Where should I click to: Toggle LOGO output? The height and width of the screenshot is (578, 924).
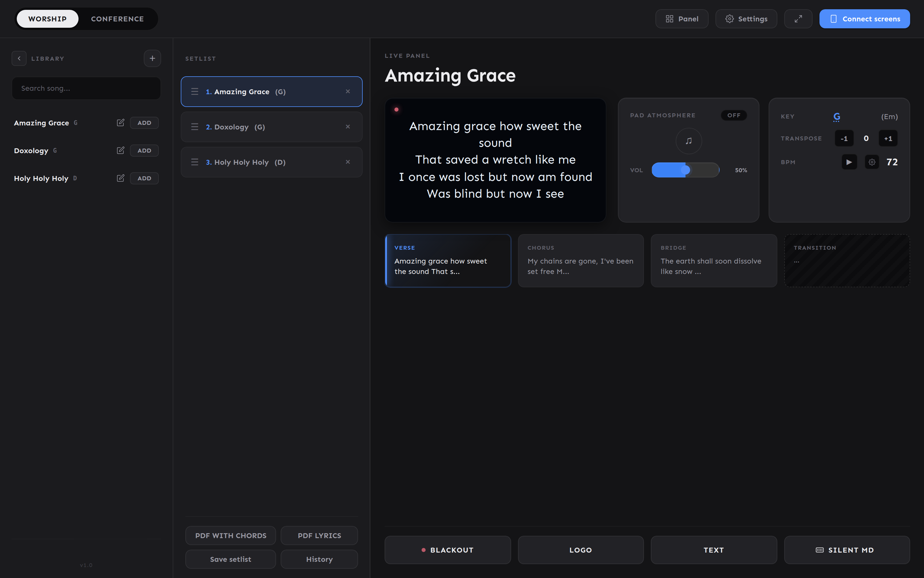pyautogui.click(x=581, y=550)
